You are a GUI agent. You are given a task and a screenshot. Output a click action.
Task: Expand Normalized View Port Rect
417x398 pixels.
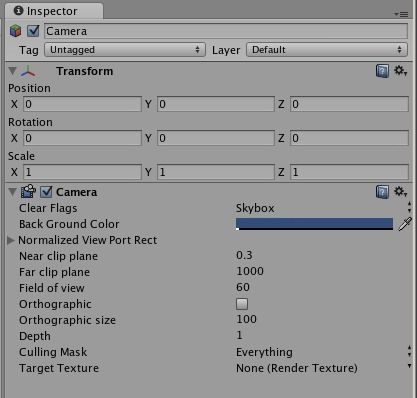tap(10, 240)
